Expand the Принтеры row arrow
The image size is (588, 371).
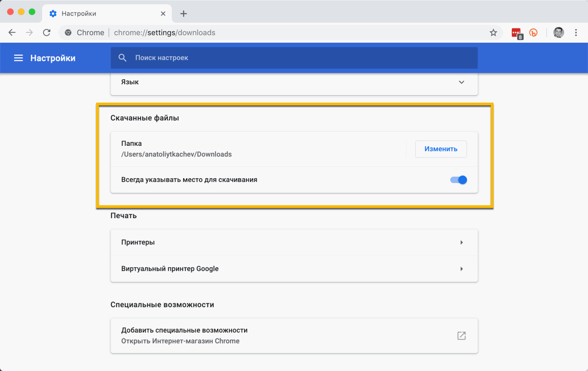click(461, 242)
